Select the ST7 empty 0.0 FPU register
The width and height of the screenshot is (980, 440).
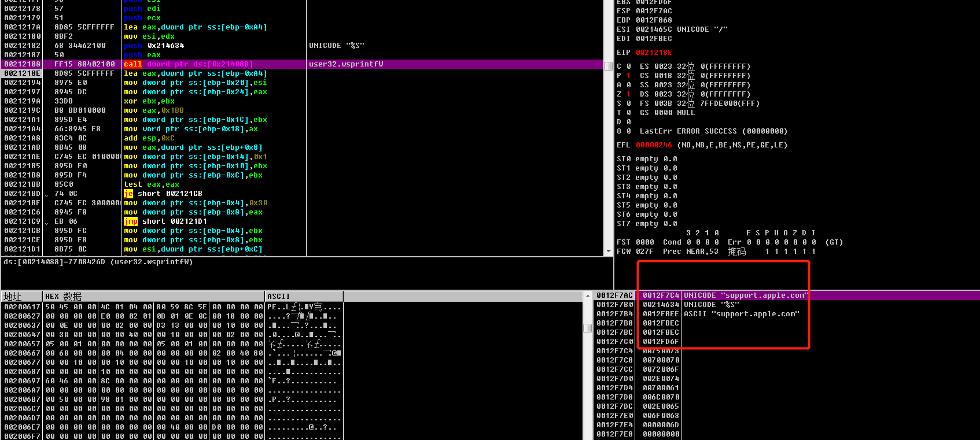[x=647, y=224]
